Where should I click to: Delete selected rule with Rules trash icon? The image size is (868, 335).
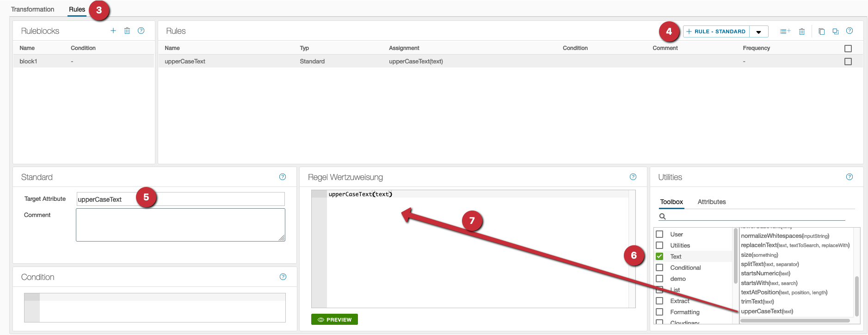tap(802, 31)
